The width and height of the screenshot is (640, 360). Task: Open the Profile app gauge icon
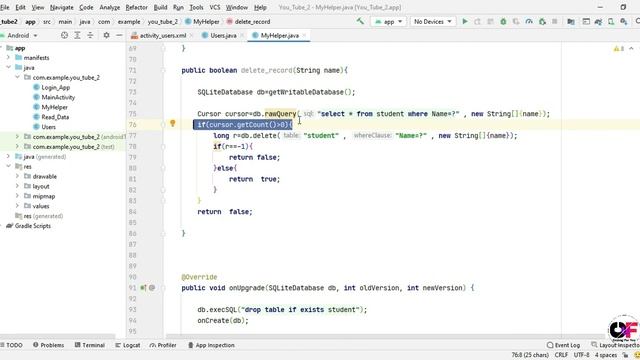tap(529, 22)
